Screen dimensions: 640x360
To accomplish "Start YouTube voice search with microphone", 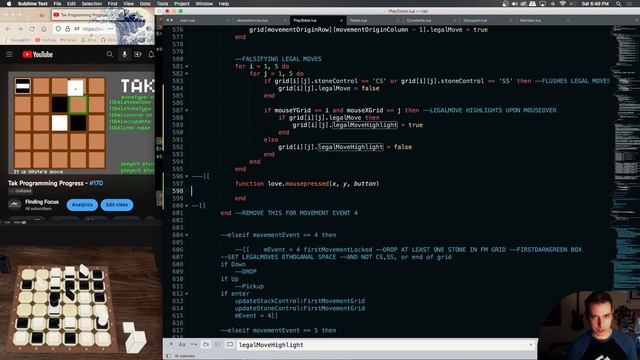I will 124,54.
